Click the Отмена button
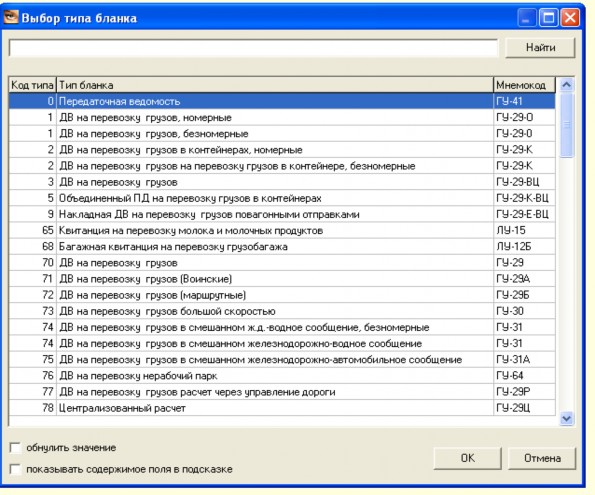Screen dimensions: 595x495 click(542, 458)
